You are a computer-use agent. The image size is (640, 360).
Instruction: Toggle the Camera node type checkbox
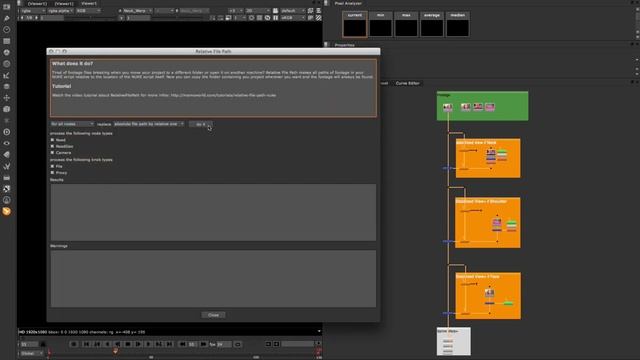52,152
